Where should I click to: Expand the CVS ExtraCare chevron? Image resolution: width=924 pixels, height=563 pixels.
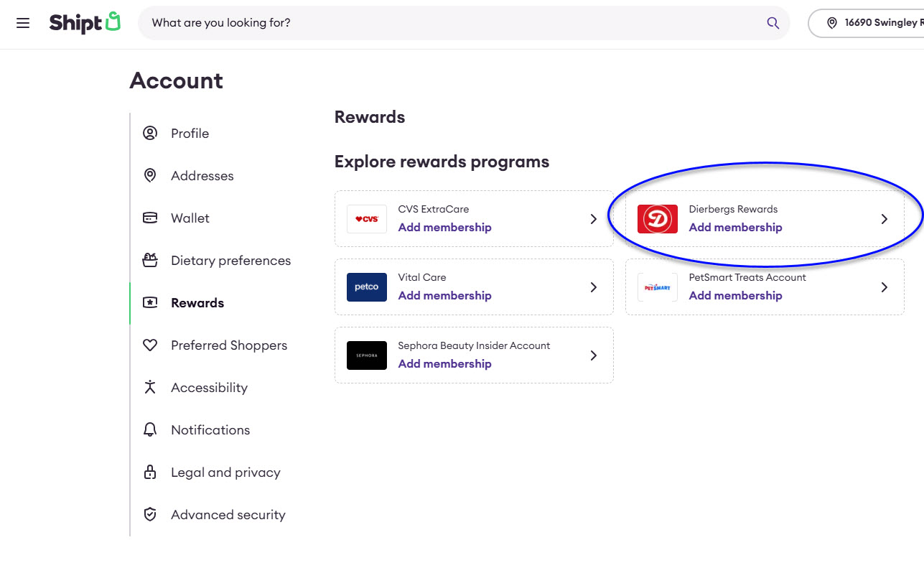click(594, 219)
